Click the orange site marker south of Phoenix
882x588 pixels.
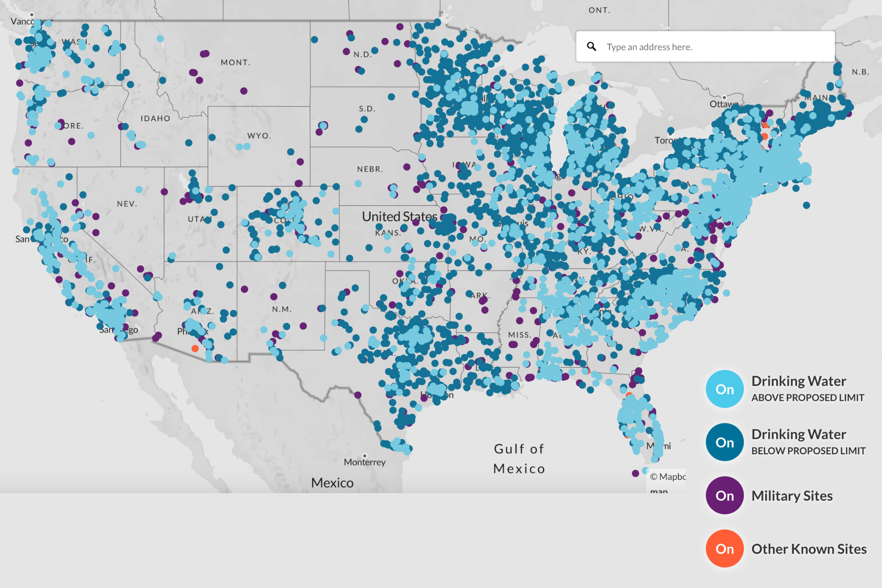(x=195, y=349)
